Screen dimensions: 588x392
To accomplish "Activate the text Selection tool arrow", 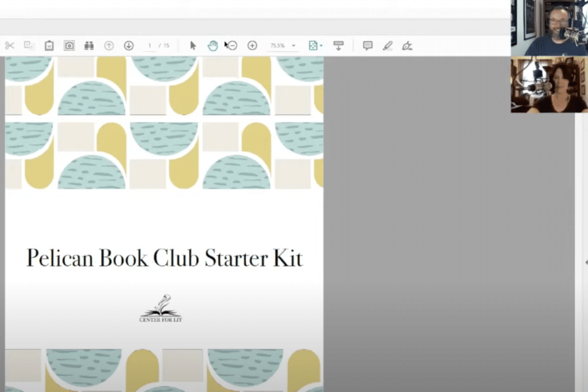I will 192,45.
